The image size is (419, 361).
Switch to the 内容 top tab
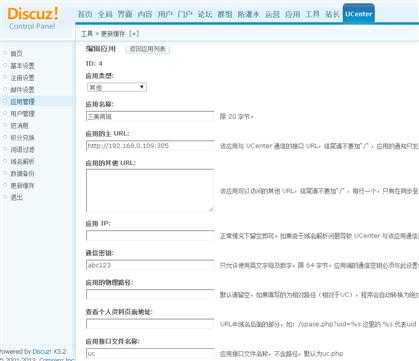[145, 14]
